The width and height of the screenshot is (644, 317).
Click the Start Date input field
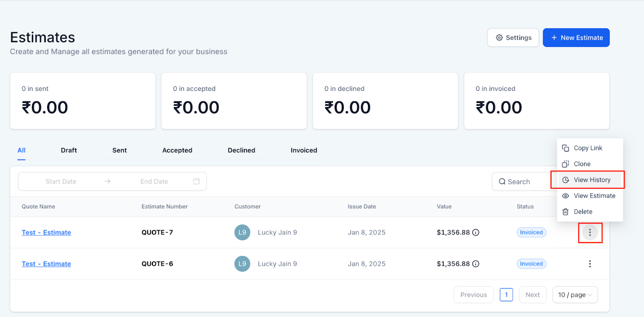(61, 182)
